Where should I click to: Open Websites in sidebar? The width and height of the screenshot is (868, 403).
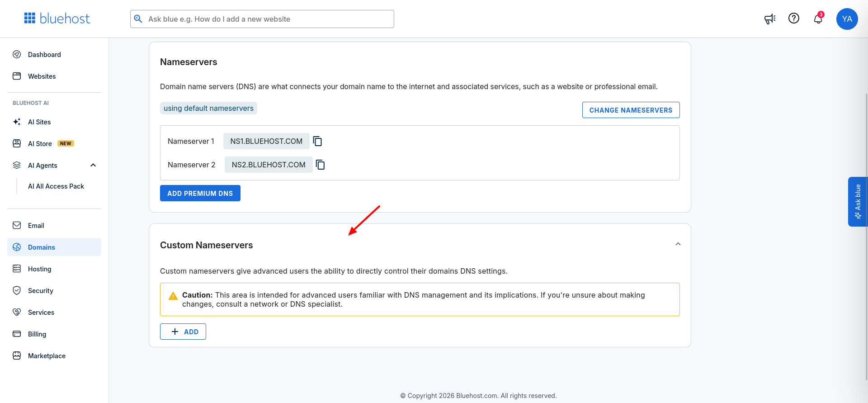point(42,76)
